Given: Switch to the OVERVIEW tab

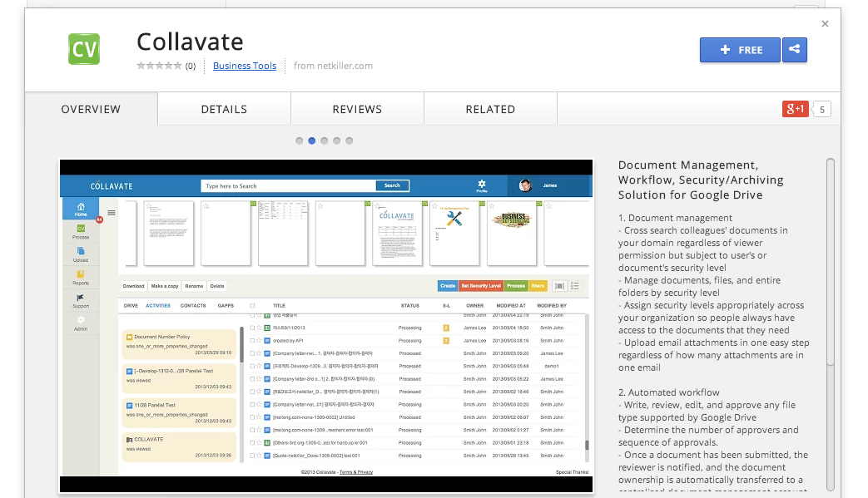Looking at the screenshot, I should click(91, 110).
